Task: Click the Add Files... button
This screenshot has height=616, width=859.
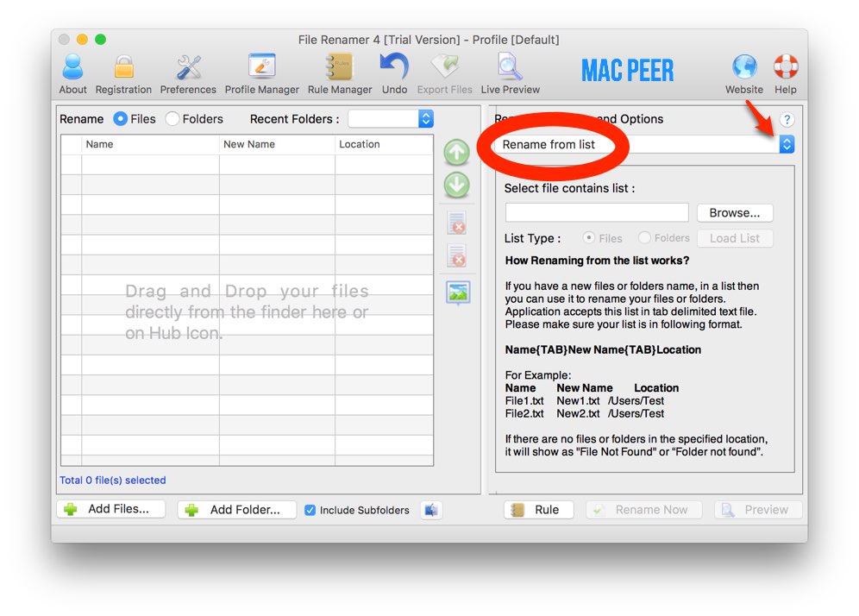Action: click(110, 509)
